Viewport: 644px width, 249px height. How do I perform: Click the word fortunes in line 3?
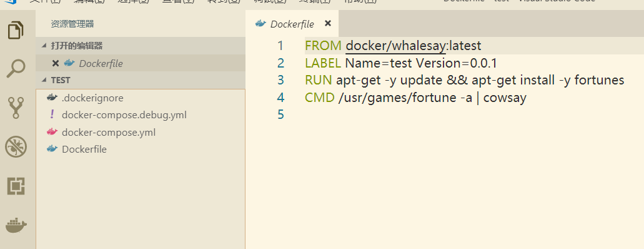click(599, 80)
